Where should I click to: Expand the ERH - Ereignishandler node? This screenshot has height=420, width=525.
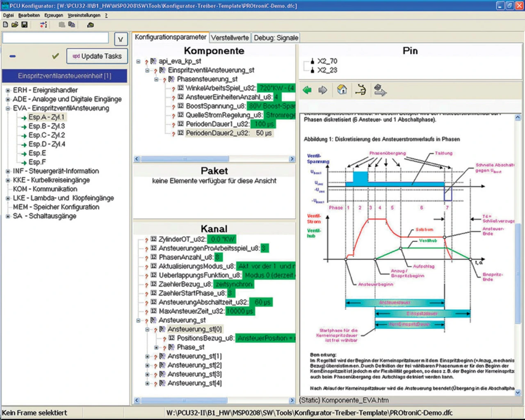click(8, 91)
